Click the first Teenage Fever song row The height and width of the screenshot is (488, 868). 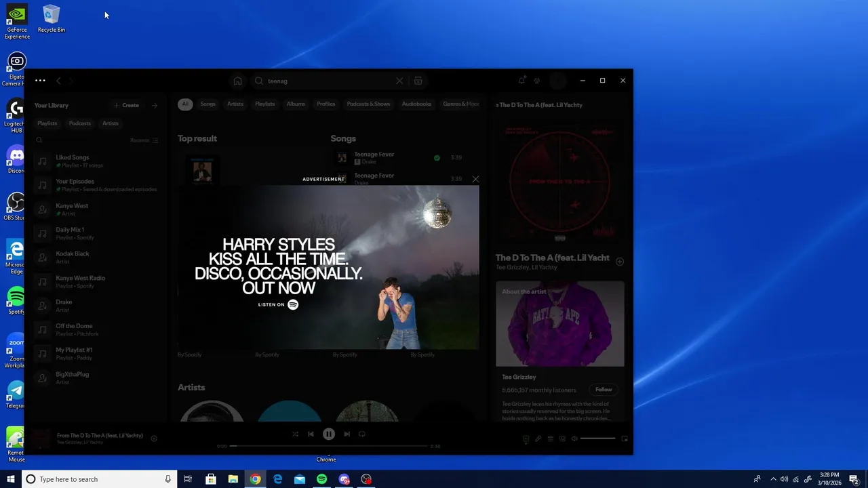[401, 158]
